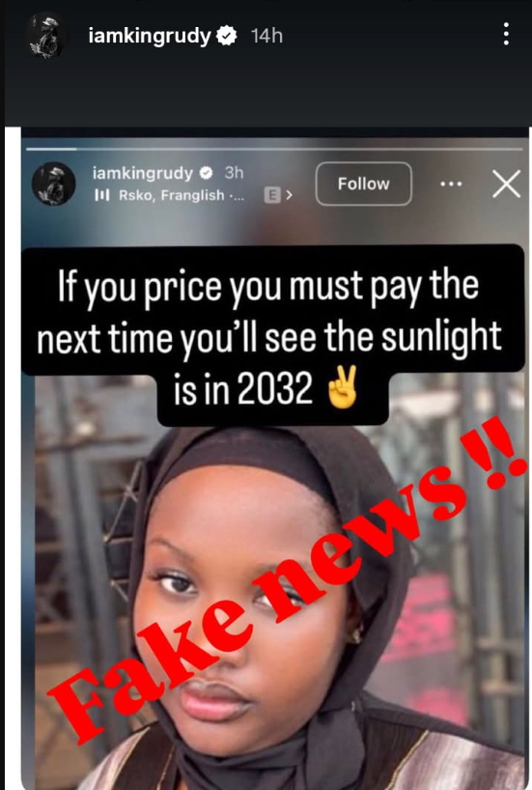Tap the top iamkingrudy profile avatar
The height and width of the screenshot is (790, 532).
pyautogui.click(x=45, y=37)
